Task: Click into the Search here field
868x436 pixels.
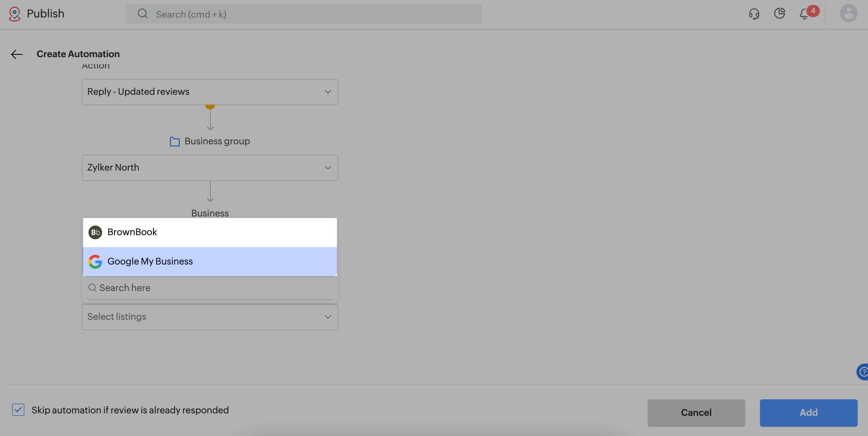Action: (x=210, y=288)
